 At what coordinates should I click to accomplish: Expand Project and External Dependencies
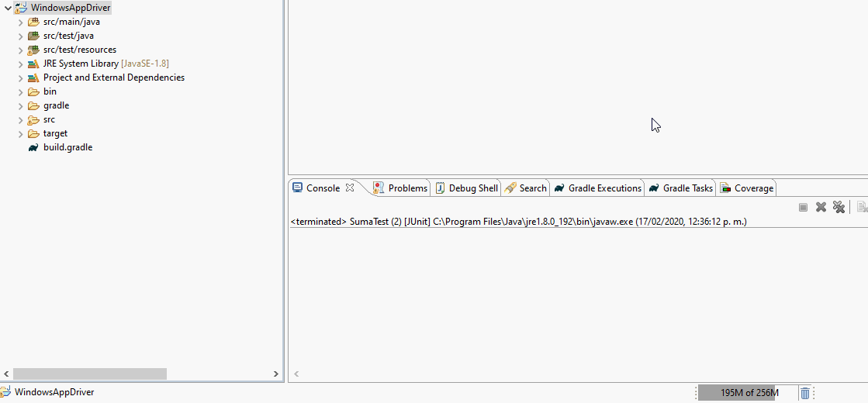(x=21, y=77)
